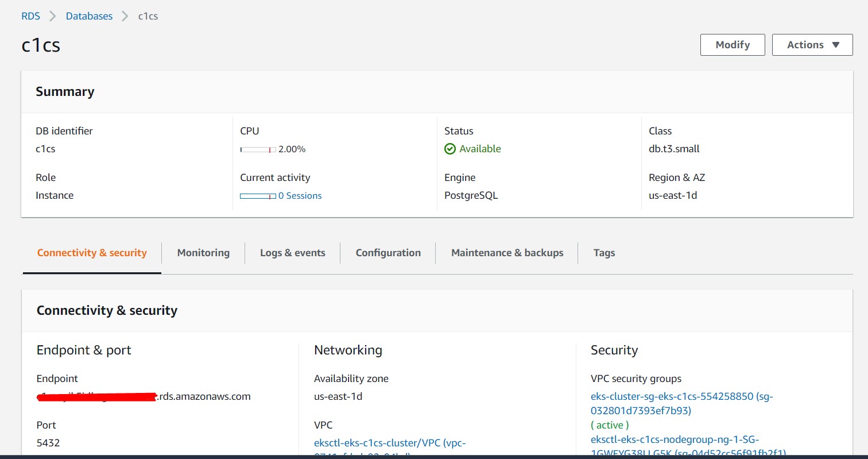868x459 pixels.
Task: Open the Logs & events tab
Action: click(x=293, y=253)
